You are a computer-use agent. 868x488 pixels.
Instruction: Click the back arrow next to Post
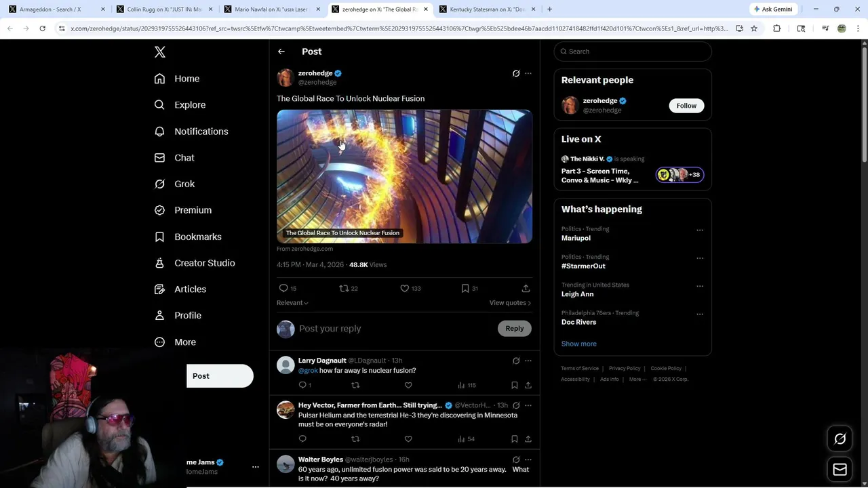(x=281, y=52)
